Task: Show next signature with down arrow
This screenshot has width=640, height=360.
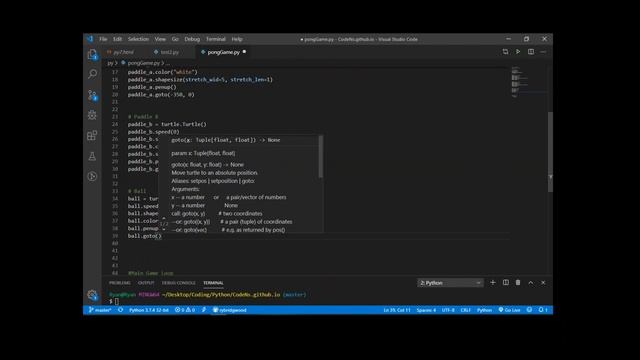Action: (x=164, y=229)
